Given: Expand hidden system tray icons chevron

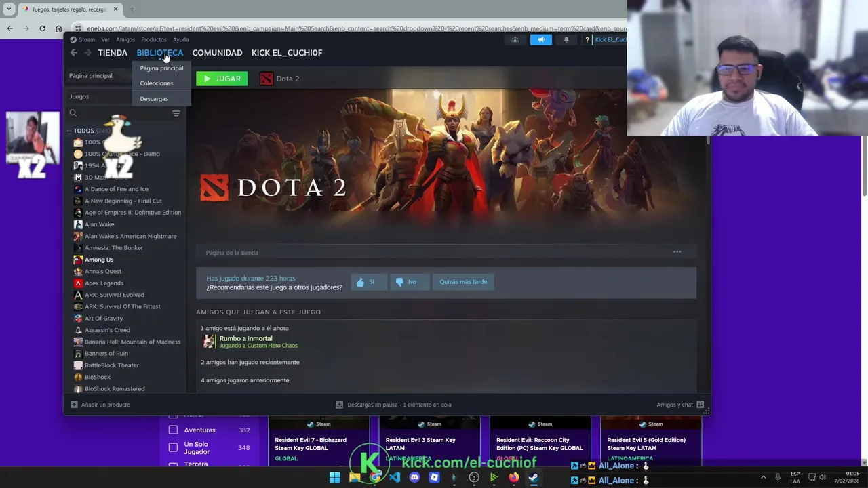Looking at the screenshot, I should tap(763, 477).
